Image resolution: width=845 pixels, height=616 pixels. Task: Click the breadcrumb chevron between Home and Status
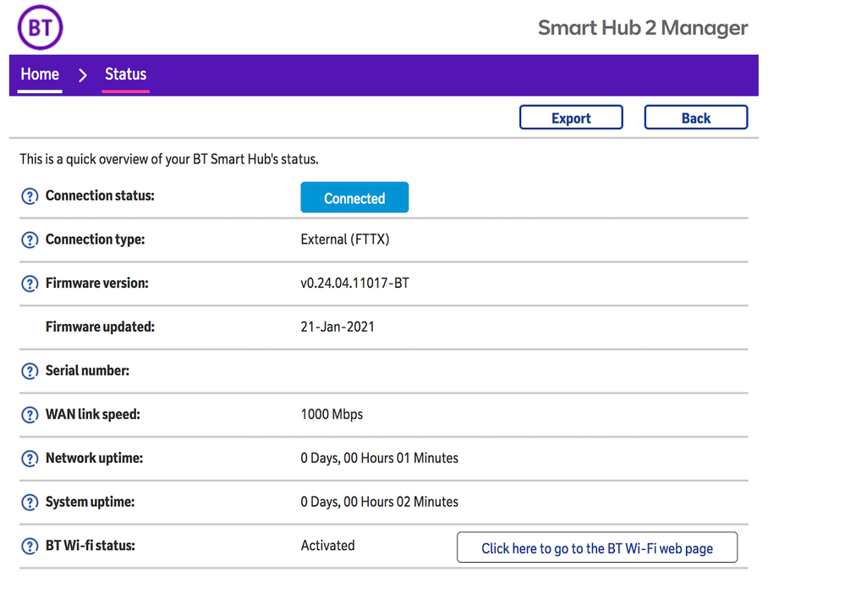pyautogui.click(x=82, y=75)
